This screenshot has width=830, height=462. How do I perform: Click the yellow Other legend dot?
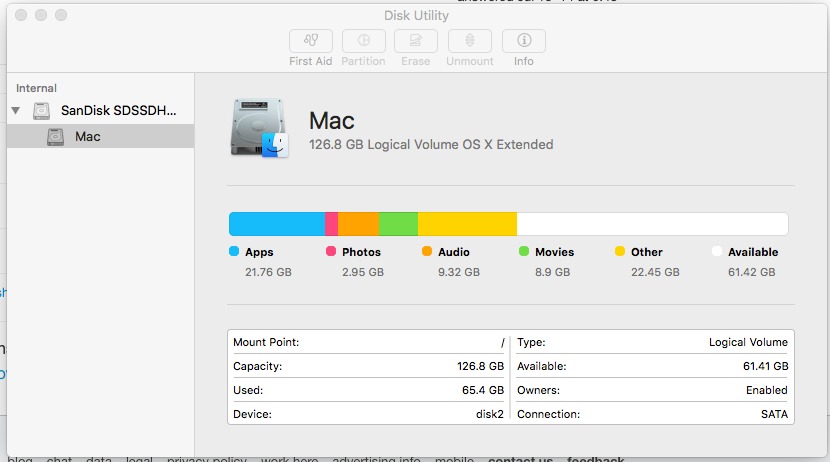coord(620,251)
